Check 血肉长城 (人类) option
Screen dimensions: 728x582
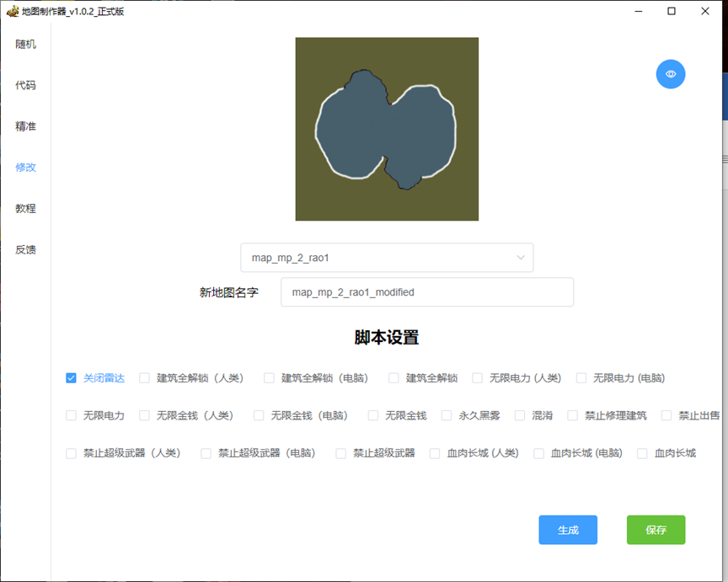pos(435,453)
